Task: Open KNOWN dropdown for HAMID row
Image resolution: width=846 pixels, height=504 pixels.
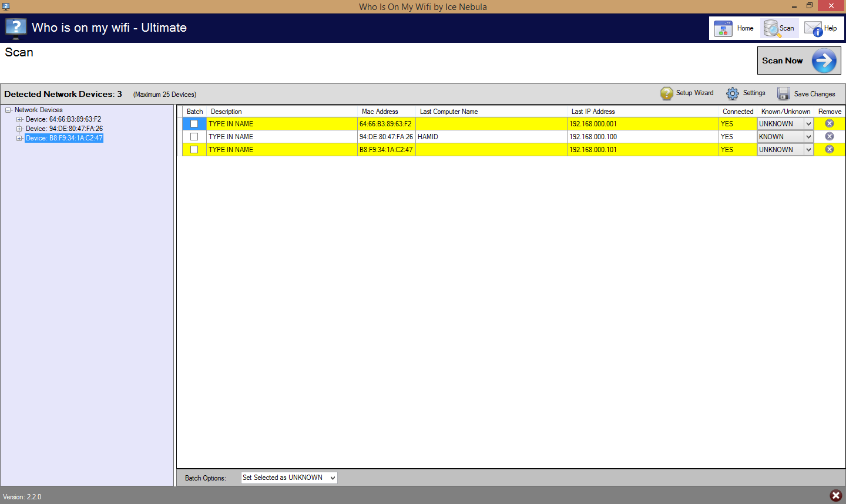Action: pyautogui.click(x=808, y=137)
